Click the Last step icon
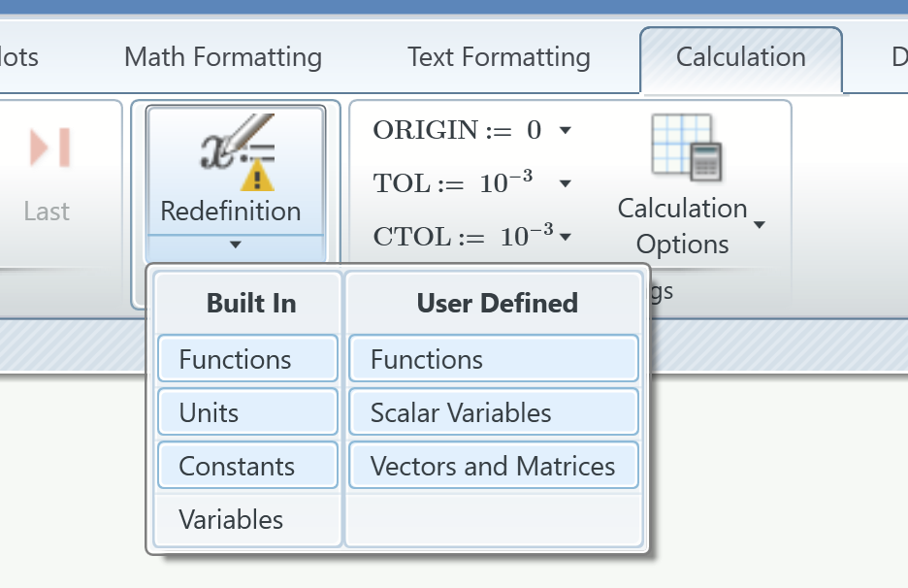Image resolution: width=908 pixels, height=588 pixels. [x=49, y=147]
